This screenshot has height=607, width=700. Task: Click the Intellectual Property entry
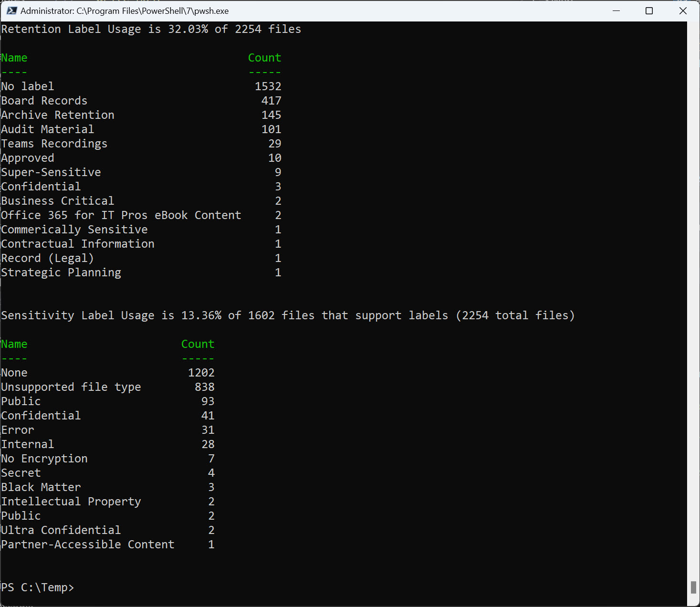(x=71, y=502)
